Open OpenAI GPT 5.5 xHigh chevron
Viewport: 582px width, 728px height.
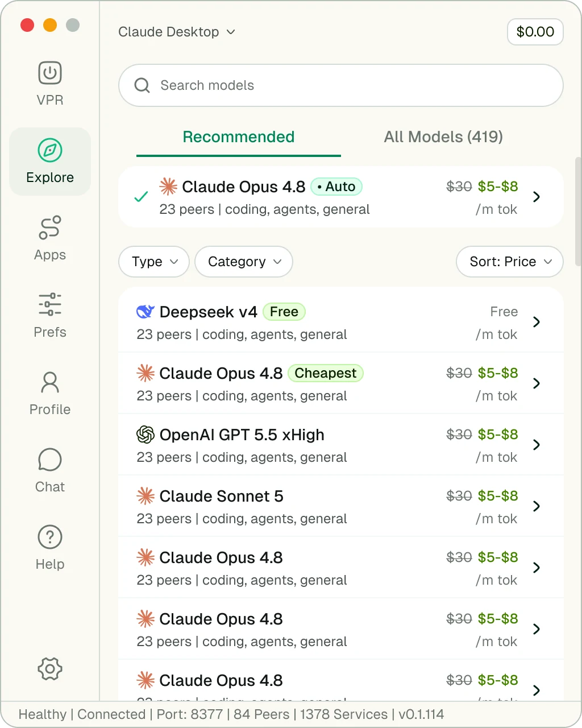click(x=537, y=445)
